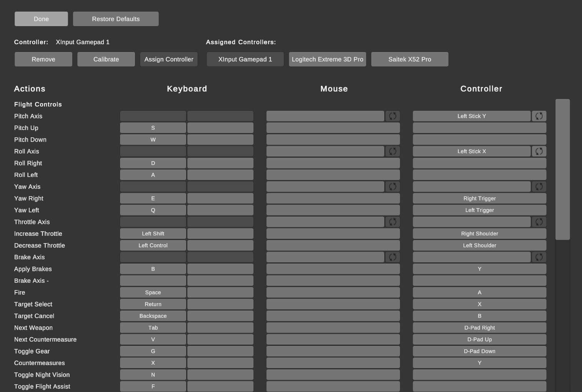Edit Increase Throttle keyboard binding Left Shift
Image resolution: width=582 pixels, height=392 pixels.
click(153, 234)
